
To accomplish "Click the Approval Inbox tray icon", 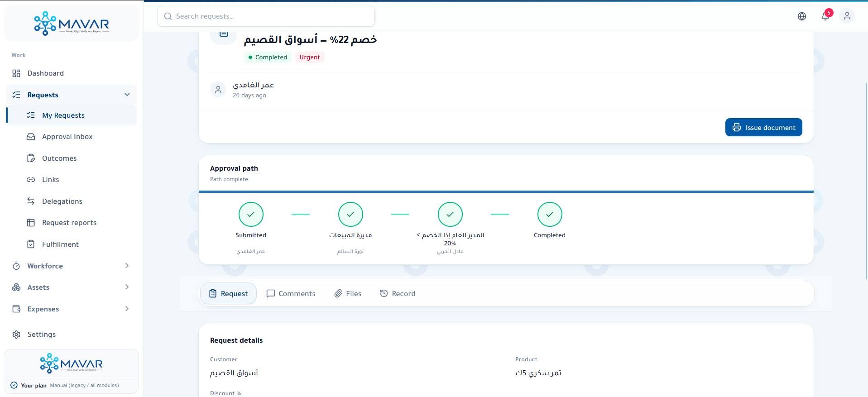I will 31,137.
